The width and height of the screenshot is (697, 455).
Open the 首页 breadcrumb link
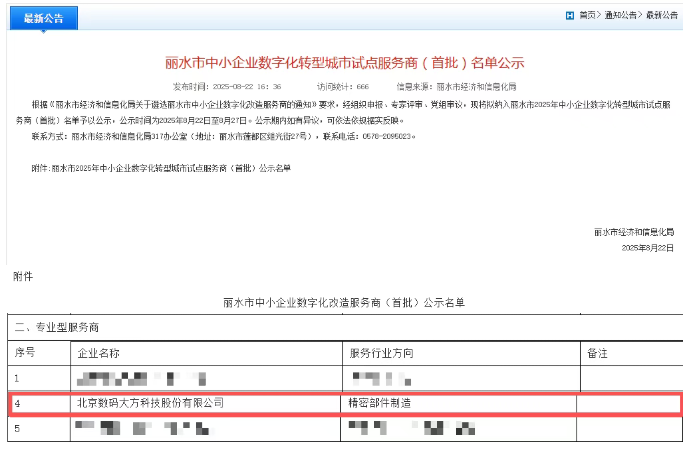[587, 15]
